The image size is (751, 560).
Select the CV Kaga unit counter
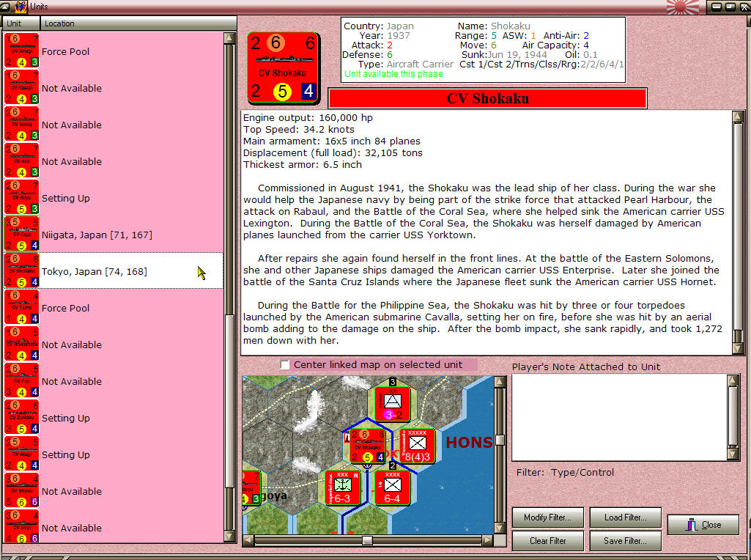[21, 234]
